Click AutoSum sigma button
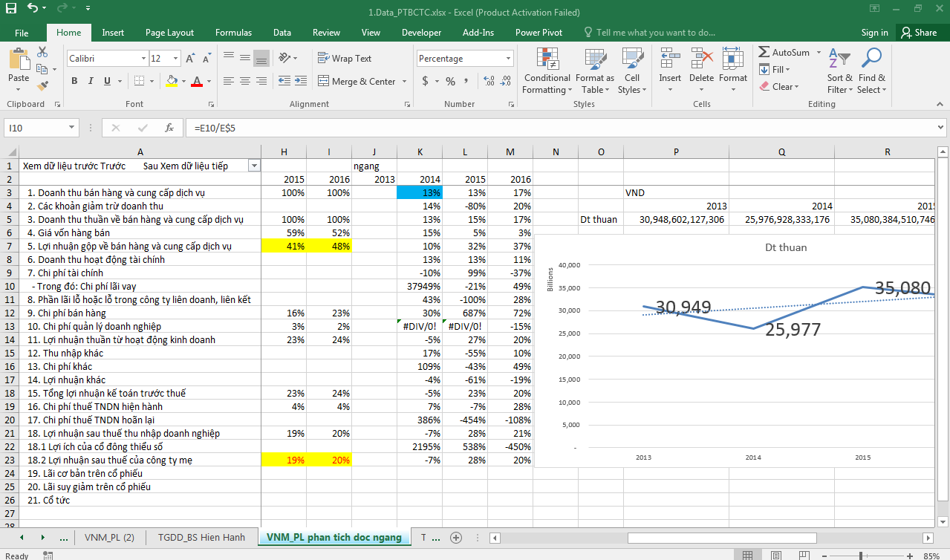950x560 pixels. [x=784, y=53]
